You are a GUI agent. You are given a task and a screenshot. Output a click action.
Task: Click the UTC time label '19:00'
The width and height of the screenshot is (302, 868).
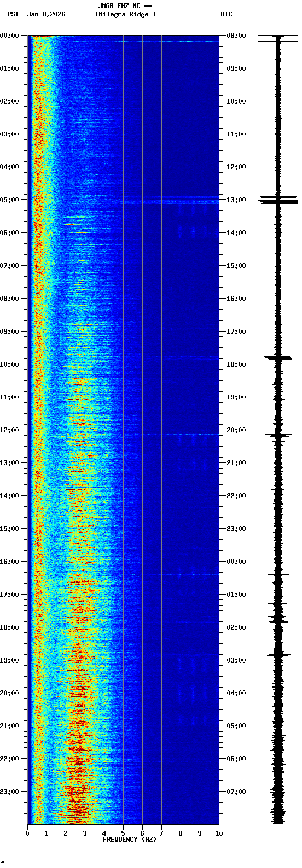point(236,397)
